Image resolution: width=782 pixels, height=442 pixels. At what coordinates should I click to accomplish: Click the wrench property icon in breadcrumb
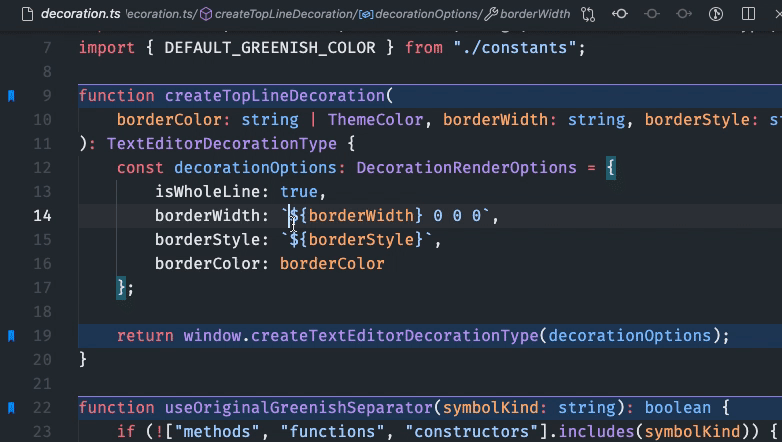[x=491, y=14]
